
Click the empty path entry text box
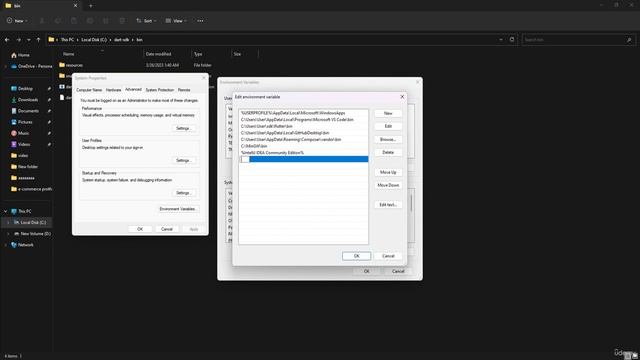[245, 159]
